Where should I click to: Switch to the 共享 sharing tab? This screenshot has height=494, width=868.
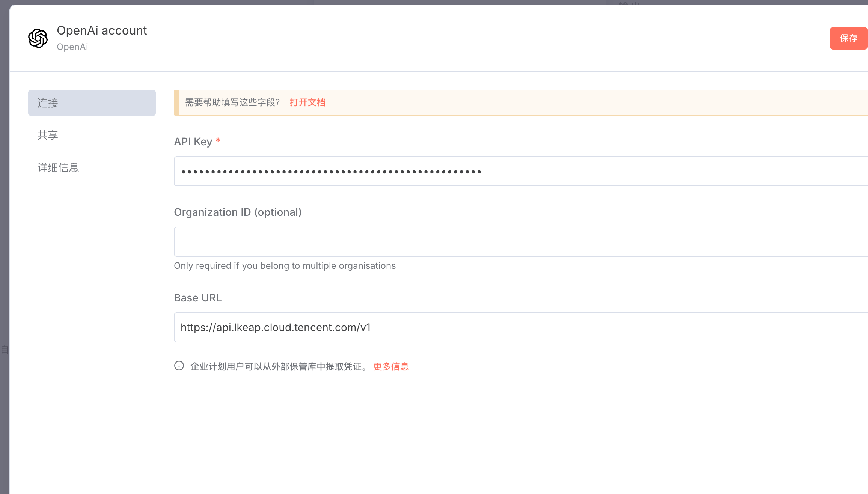(48, 135)
